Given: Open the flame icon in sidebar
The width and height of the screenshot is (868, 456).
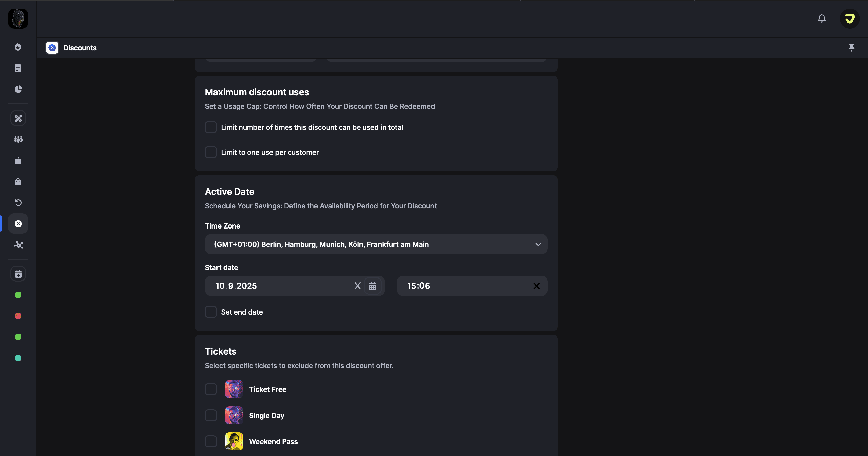Looking at the screenshot, I should click(x=18, y=47).
